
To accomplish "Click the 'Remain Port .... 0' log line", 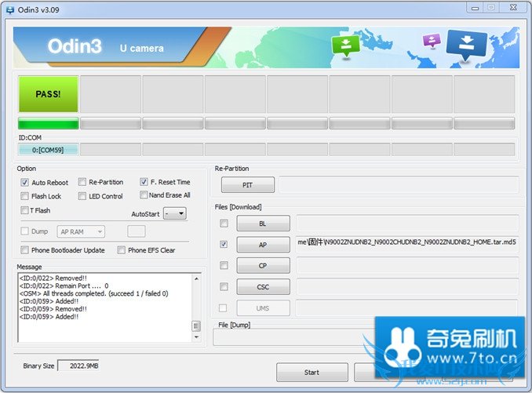I will point(64,286).
